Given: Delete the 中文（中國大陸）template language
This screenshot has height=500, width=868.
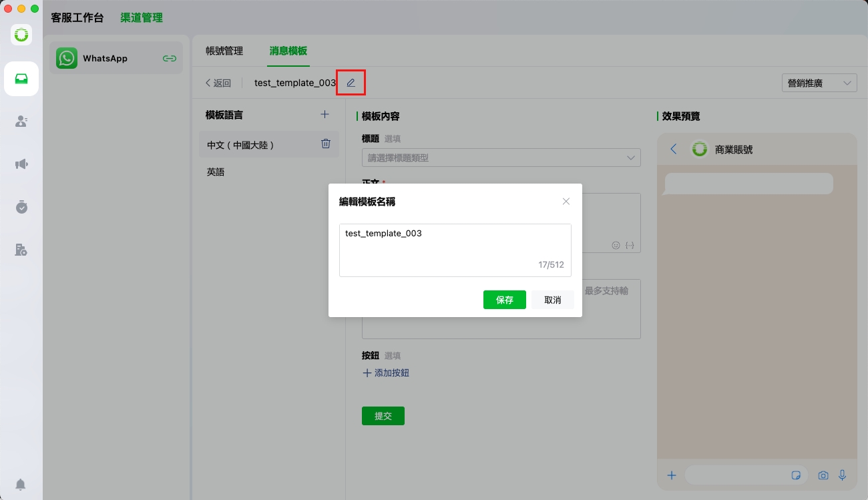Looking at the screenshot, I should point(326,144).
